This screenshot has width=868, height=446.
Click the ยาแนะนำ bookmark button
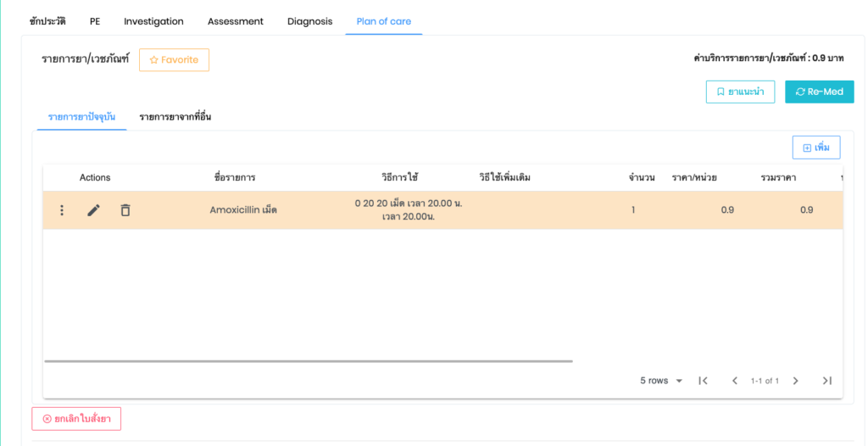tap(740, 92)
